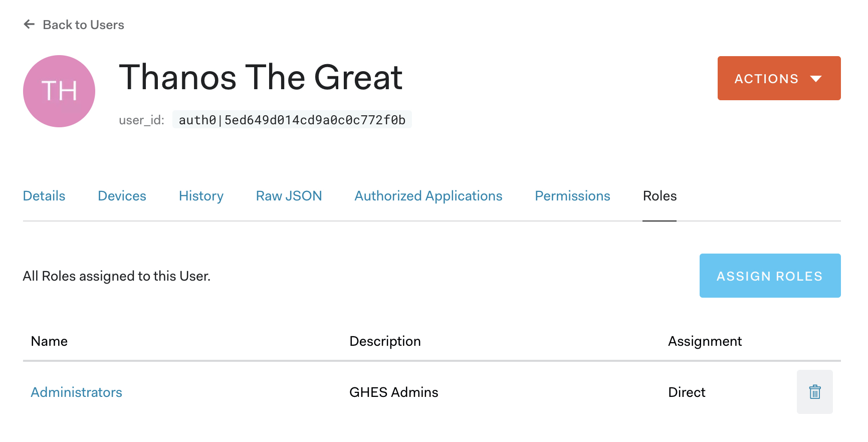The width and height of the screenshot is (868, 442).
Task: Click the Name column header
Action: pos(49,341)
